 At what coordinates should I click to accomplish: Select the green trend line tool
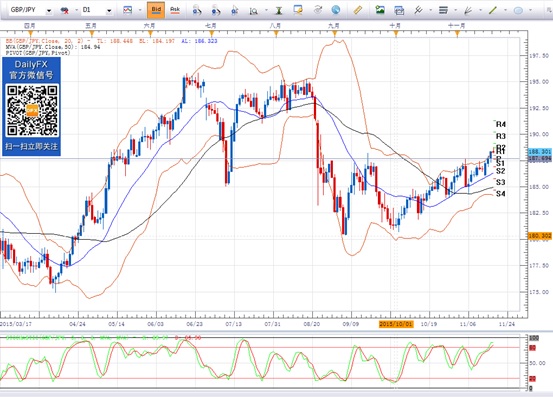[493, 10]
